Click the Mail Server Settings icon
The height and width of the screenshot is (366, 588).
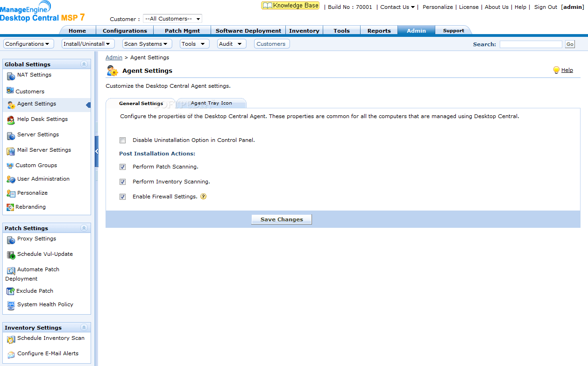tap(11, 152)
